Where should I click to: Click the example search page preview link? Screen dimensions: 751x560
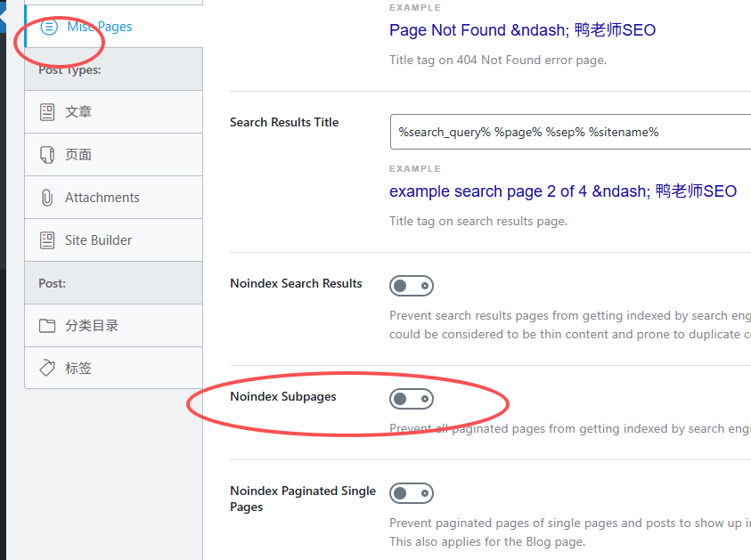pos(561,191)
